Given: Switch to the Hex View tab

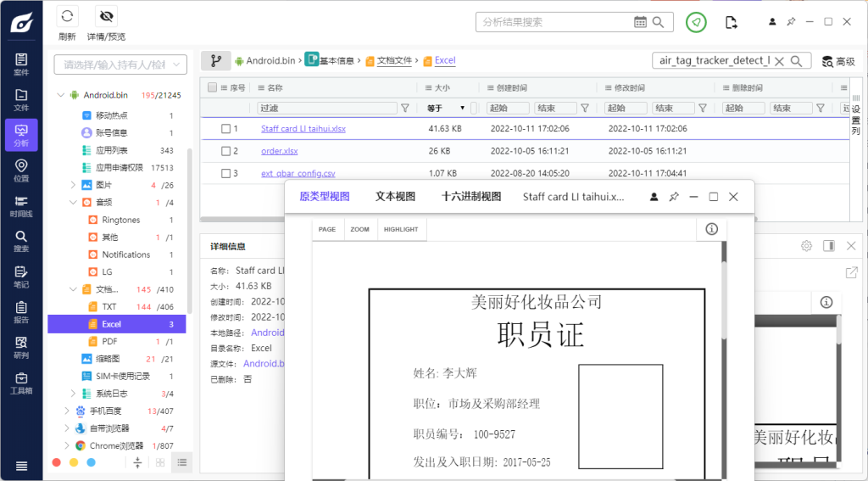Looking at the screenshot, I should point(470,197).
